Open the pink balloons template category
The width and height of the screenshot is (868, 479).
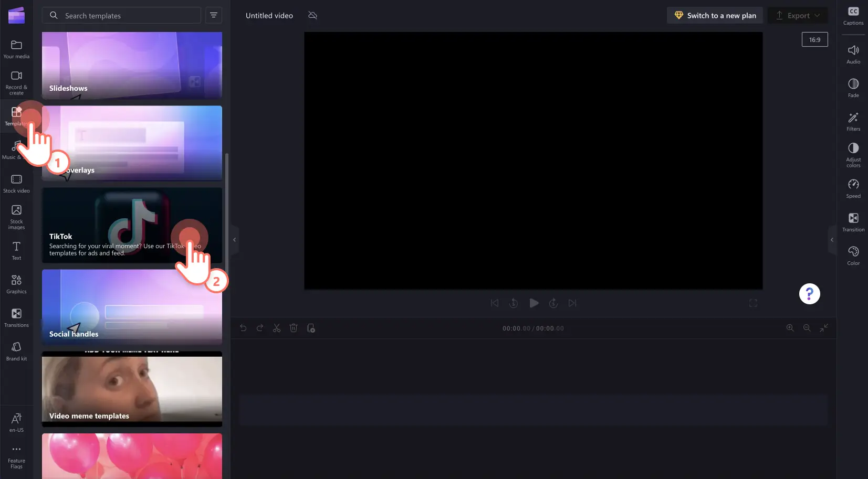pos(132,456)
